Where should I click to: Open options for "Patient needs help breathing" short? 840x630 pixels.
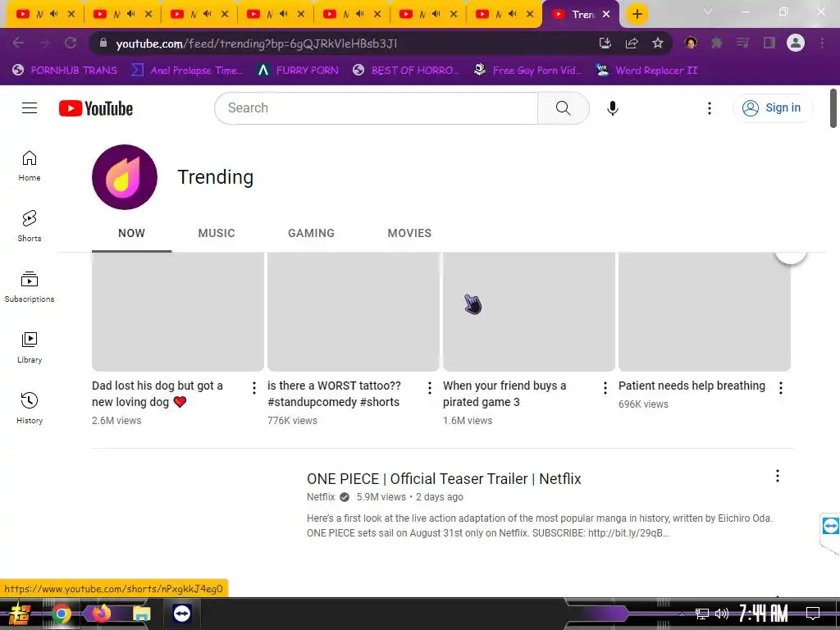click(x=781, y=388)
